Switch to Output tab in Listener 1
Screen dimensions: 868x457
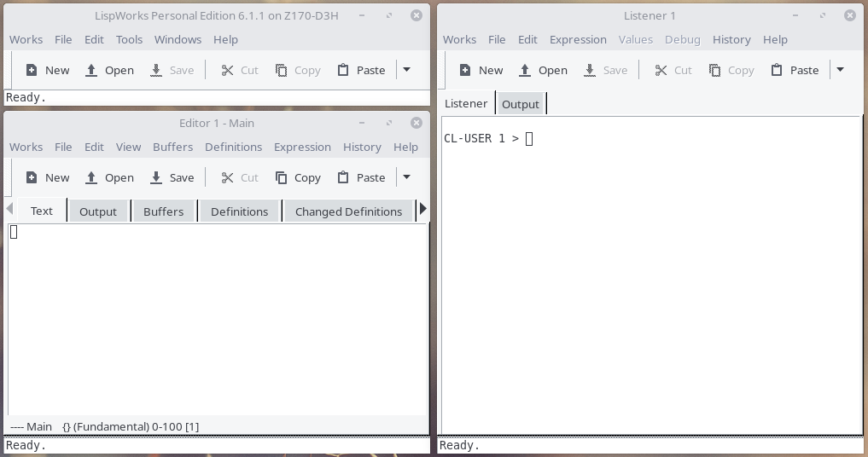521,105
